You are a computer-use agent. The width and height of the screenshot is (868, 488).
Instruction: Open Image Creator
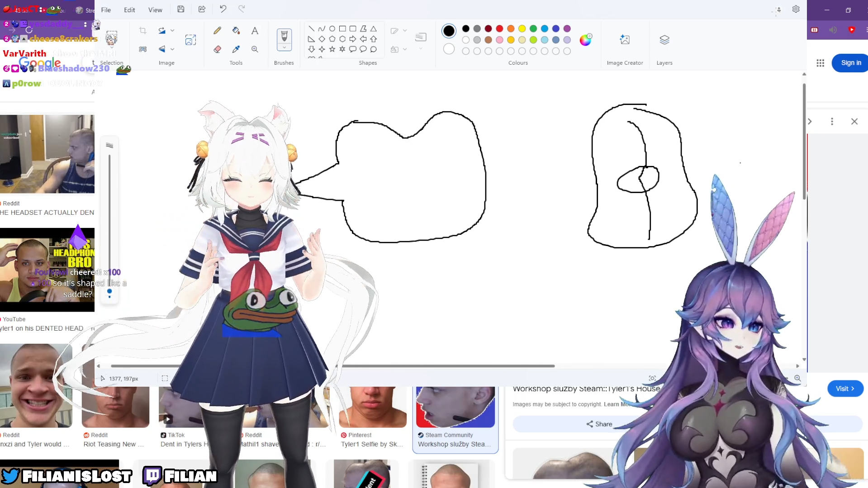(x=625, y=40)
